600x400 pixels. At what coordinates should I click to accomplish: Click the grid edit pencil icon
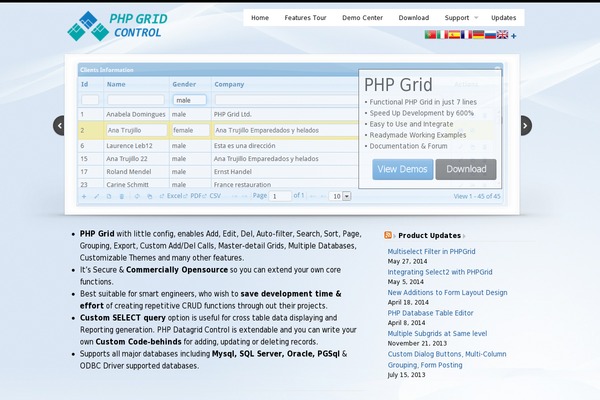[x=96, y=196]
